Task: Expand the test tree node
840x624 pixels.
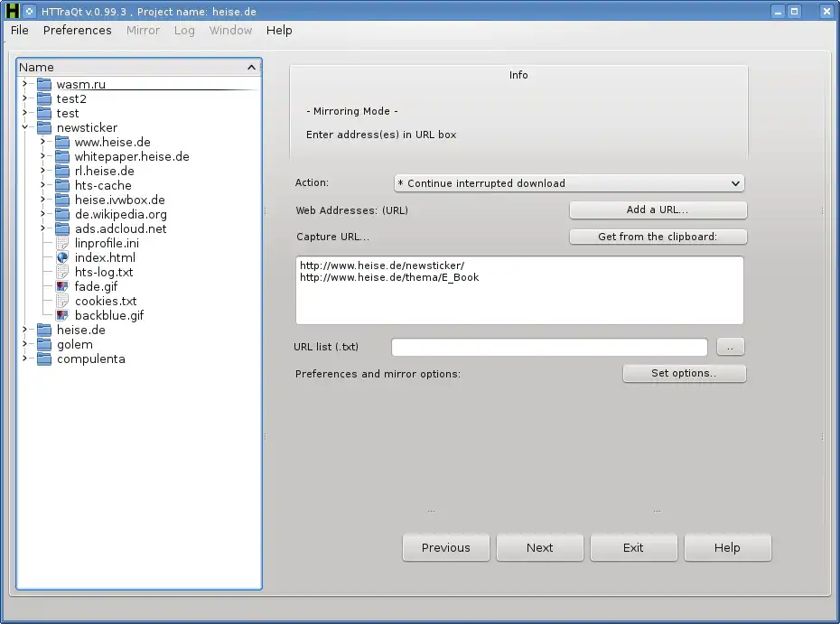Action: click(x=24, y=113)
